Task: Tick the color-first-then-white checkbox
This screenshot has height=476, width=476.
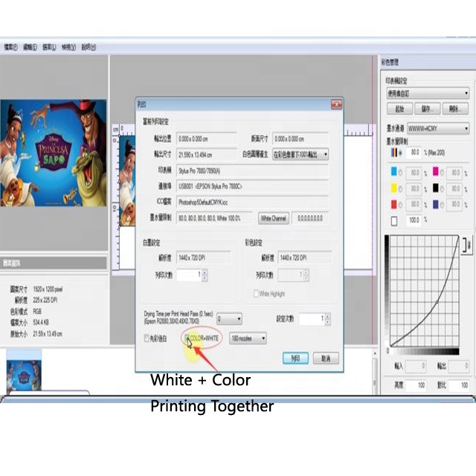Action: 147,338
